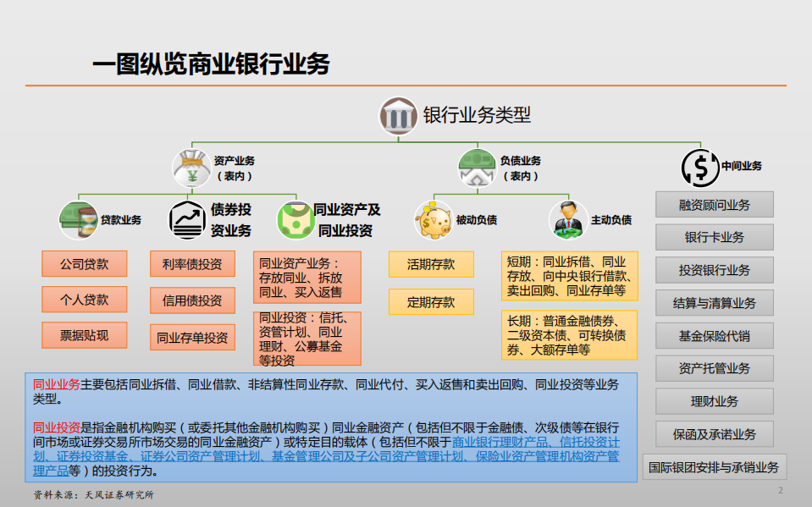Click the ¥ money bag icon for 资产业务

[x=191, y=166]
